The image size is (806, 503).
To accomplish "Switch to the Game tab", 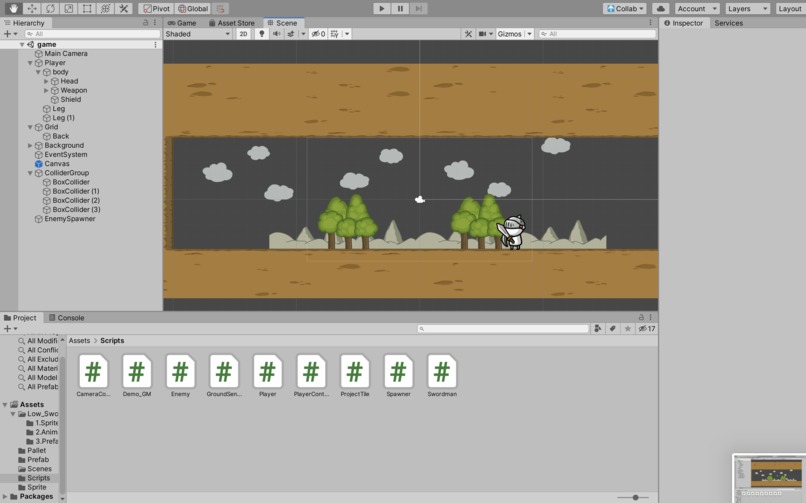I will (182, 23).
